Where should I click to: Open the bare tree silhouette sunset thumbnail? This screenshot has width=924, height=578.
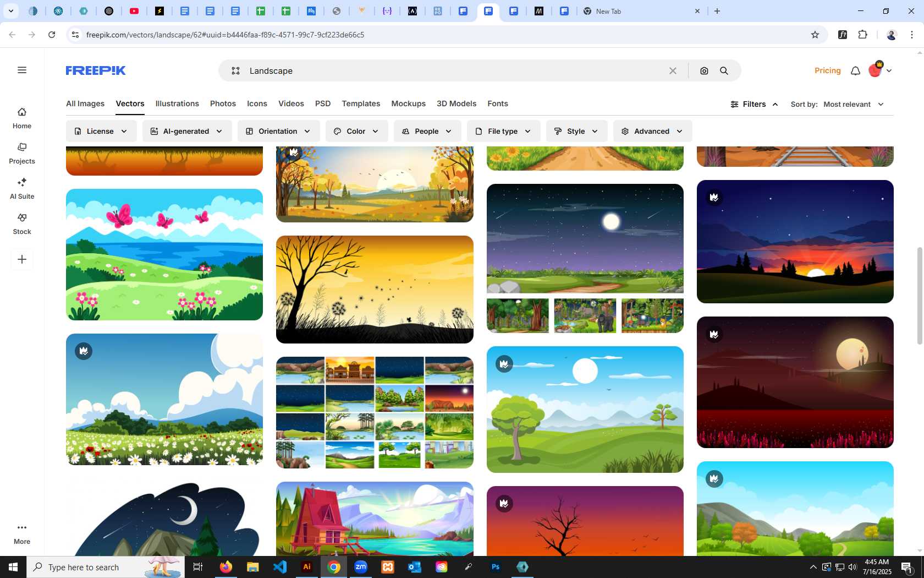(375, 290)
